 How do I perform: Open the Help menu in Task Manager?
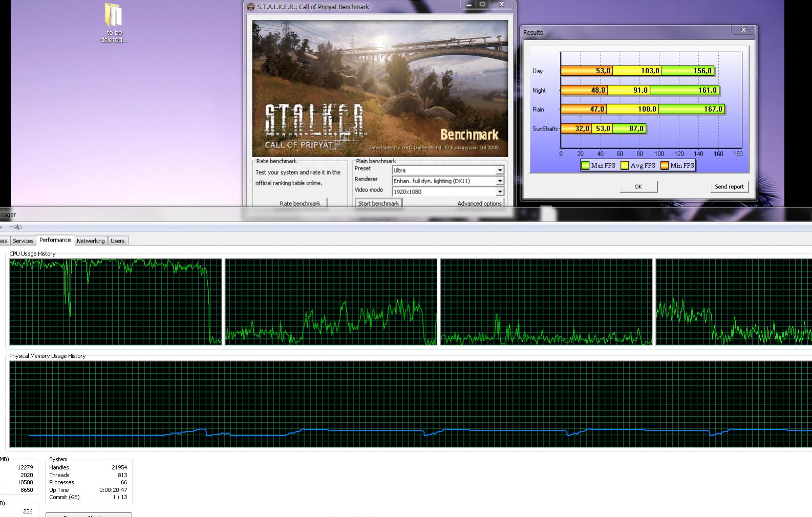(x=15, y=227)
